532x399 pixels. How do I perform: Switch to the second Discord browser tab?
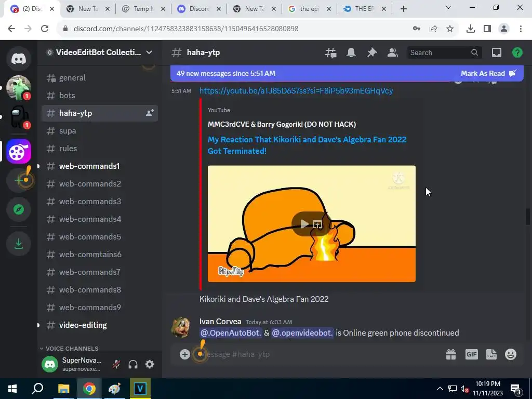coord(199,9)
